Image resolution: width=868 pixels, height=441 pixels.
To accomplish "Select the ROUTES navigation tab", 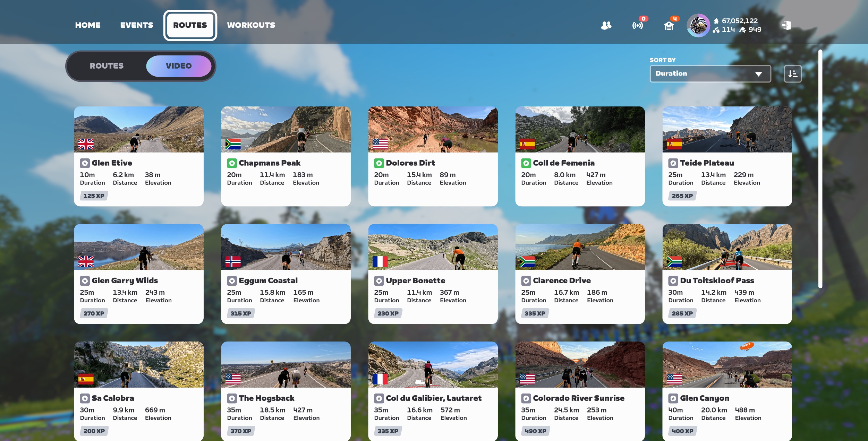I will [x=190, y=25].
